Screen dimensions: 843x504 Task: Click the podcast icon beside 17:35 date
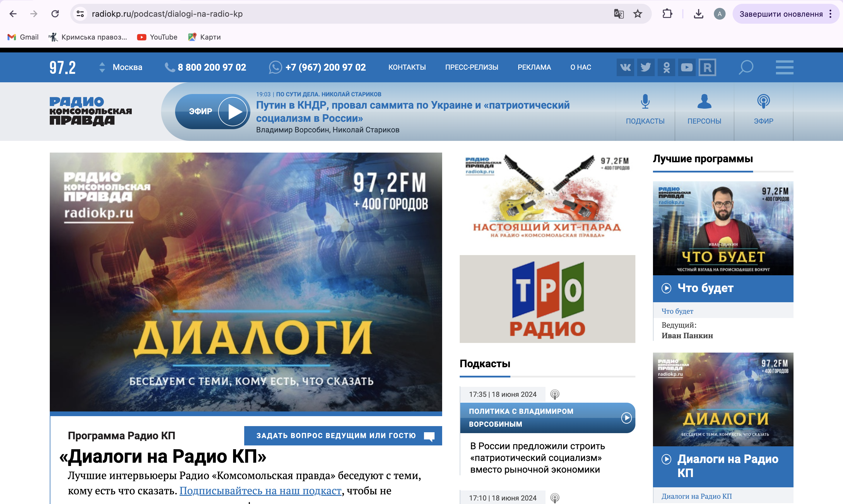point(555,395)
